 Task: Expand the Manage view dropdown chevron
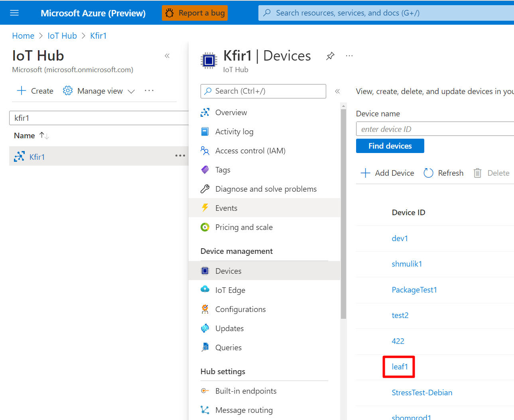coord(131,91)
